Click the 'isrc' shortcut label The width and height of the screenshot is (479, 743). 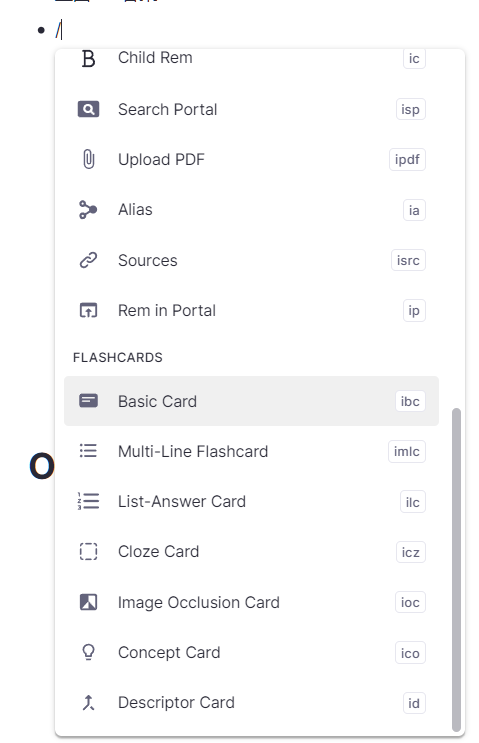tap(408, 261)
